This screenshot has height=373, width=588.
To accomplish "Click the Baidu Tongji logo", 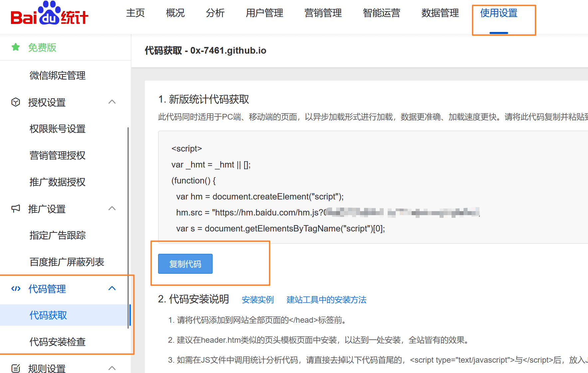I will pyautogui.click(x=49, y=13).
